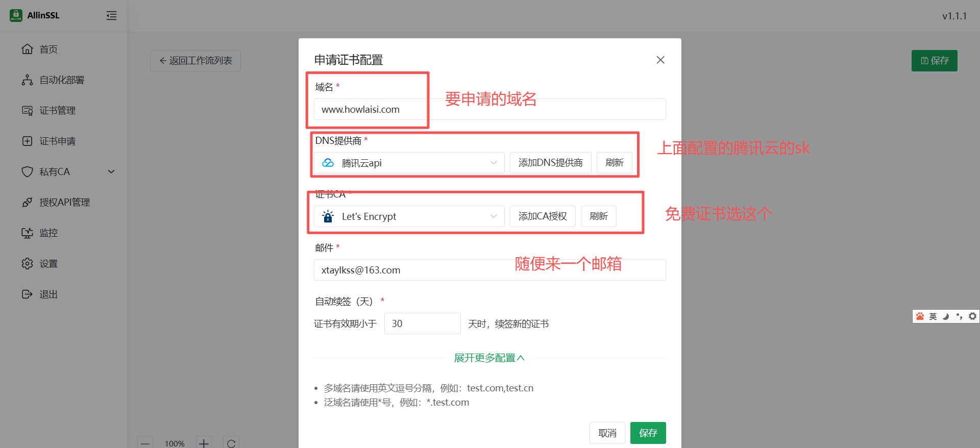Click the IME paw logo icon
980x448 pixels.
pyautogui.click(x=920, y=316)
